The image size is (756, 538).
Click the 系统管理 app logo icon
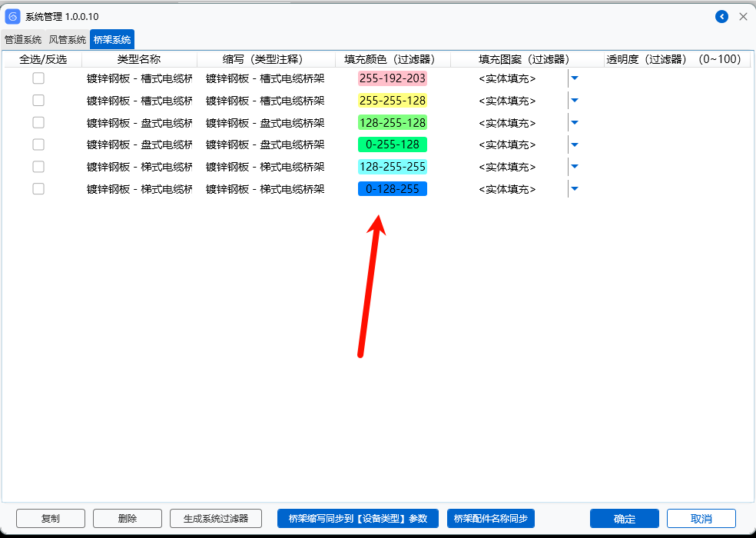point(13,16)
